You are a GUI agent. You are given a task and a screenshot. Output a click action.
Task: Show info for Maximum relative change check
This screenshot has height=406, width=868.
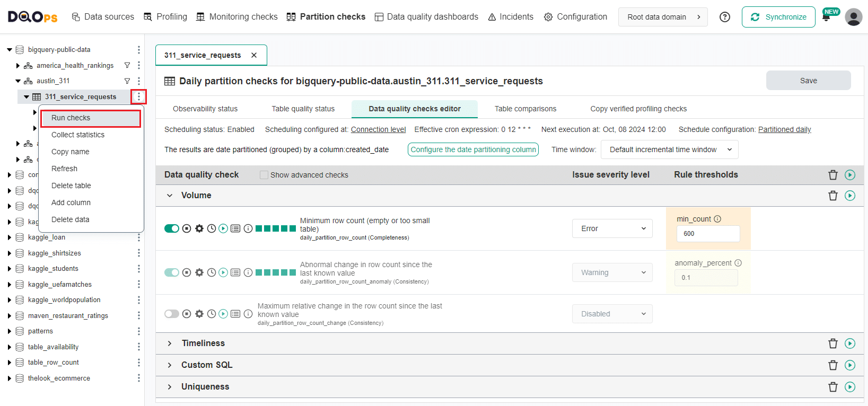point(248,314)
